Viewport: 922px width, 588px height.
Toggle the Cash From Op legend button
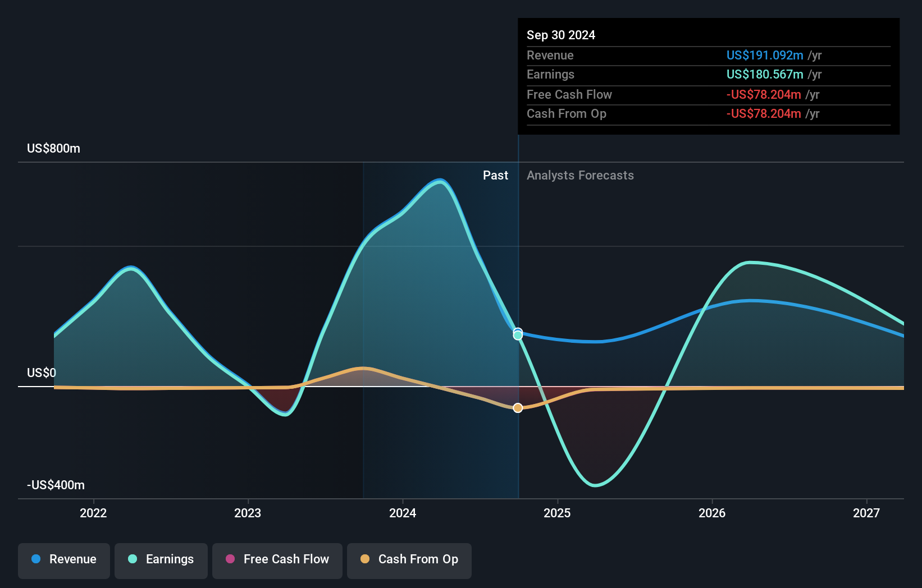(409, 561)
